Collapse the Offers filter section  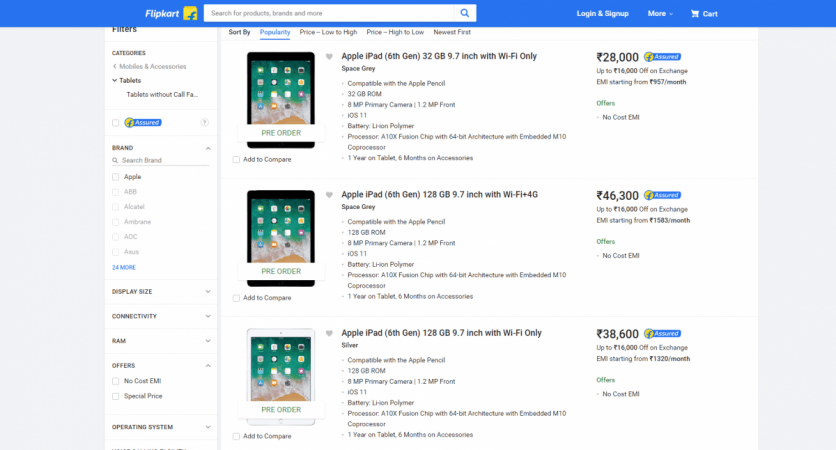(208, 366)
